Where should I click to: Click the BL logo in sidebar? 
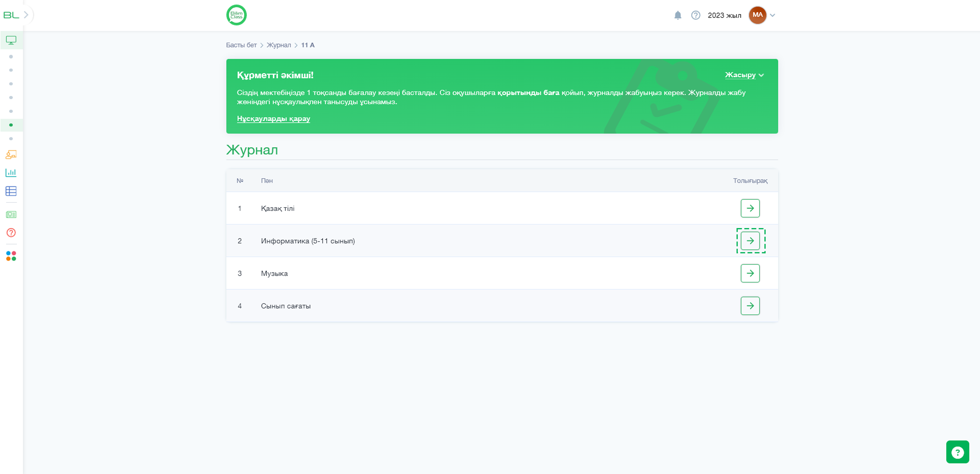[x=11, y=15]
